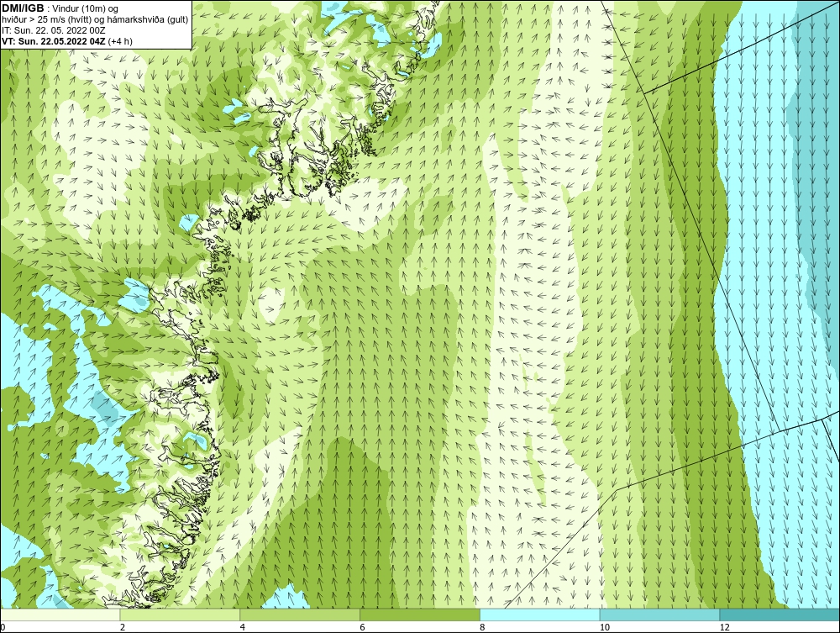Click the 0–2 m/s palest legend swatch
The width and height of the screenshot is (840, 633).
click(x=60, y=615)
